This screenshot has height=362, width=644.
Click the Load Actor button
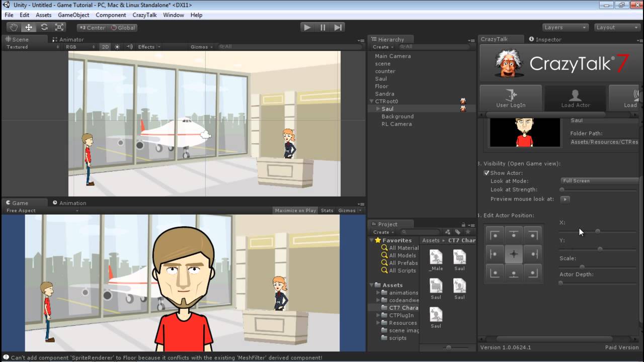tap(576, 98)
